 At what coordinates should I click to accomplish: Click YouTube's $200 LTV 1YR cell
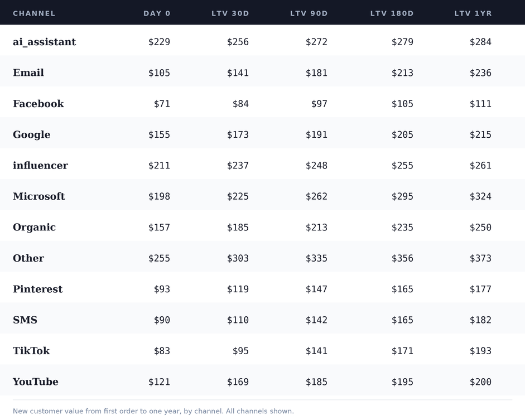480,382
